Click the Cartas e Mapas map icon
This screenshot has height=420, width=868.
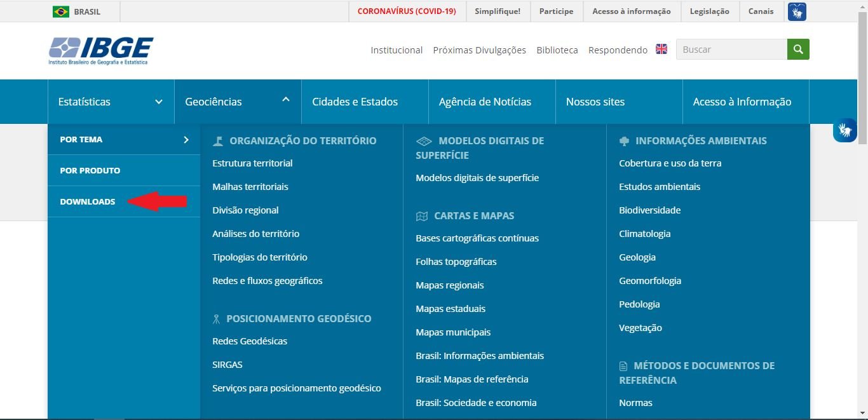(x=422, y=216)
